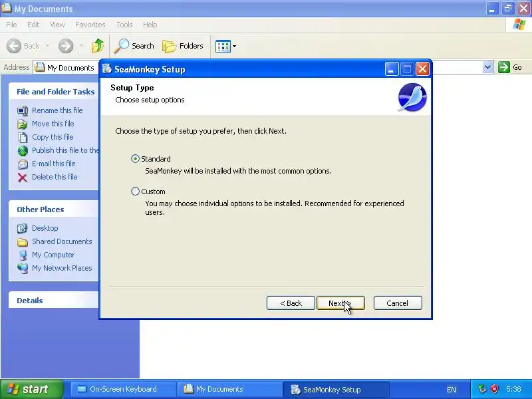Expand the Address bar dropdown

488,67
